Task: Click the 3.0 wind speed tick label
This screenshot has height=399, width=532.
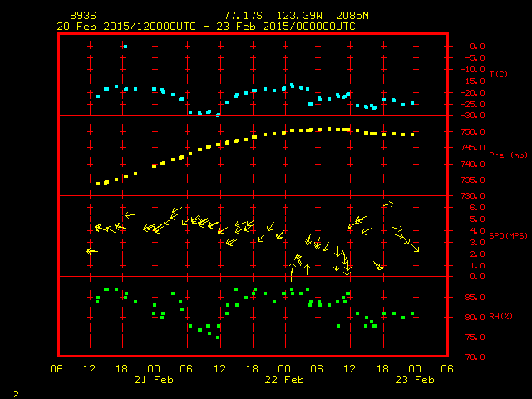Action: point(477,243)
